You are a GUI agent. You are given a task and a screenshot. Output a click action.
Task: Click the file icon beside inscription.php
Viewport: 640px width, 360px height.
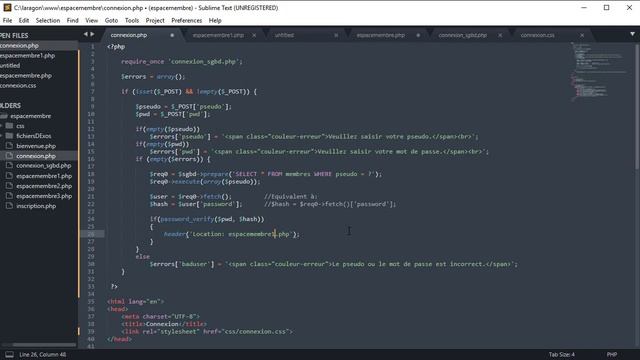click(9, 206)
